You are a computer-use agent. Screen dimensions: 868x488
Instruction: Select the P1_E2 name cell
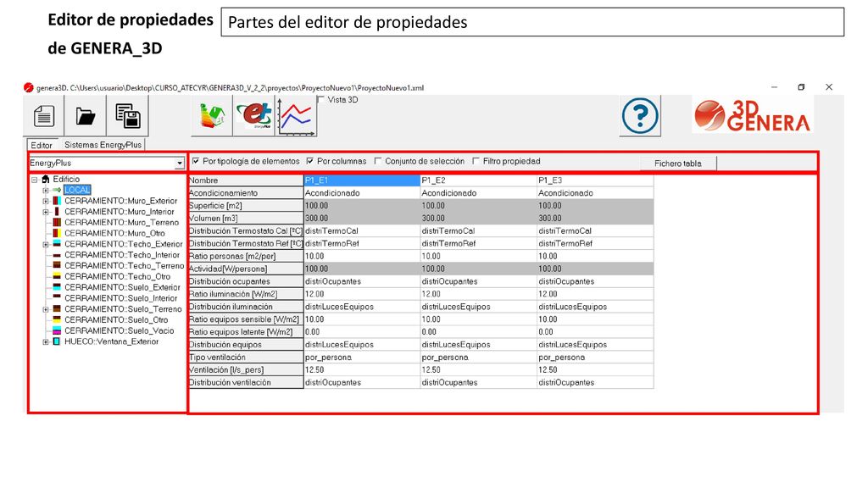tap(478, 180)
